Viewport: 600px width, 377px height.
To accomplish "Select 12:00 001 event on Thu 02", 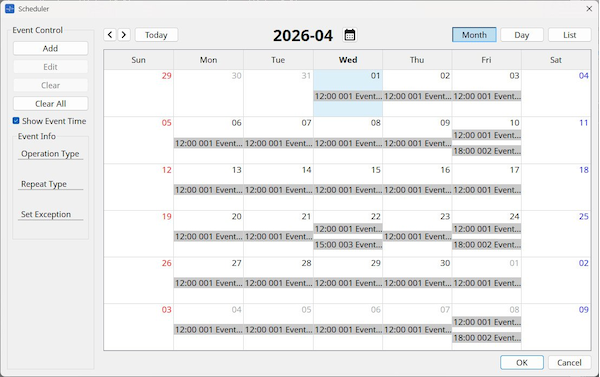I will coord(417,96).
